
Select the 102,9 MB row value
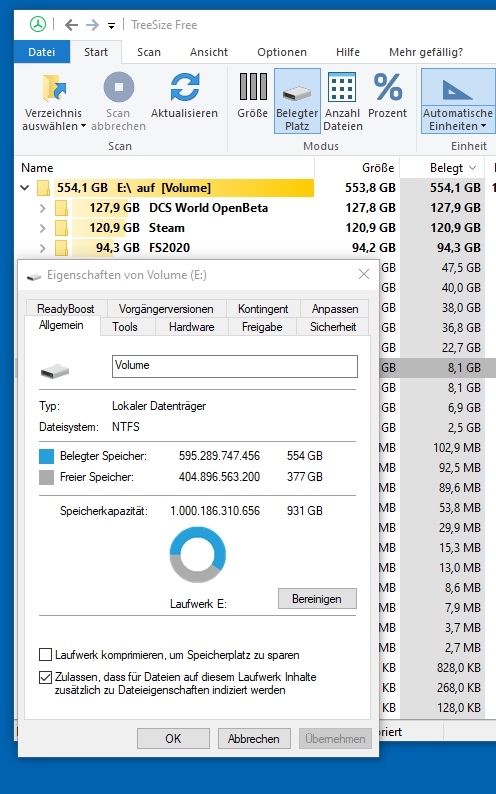click(457, 448)
